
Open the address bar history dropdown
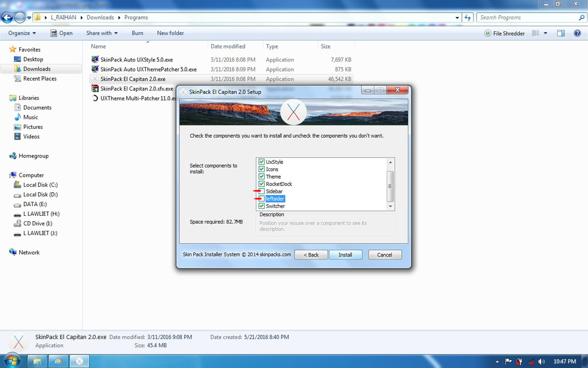pos(457,18)
